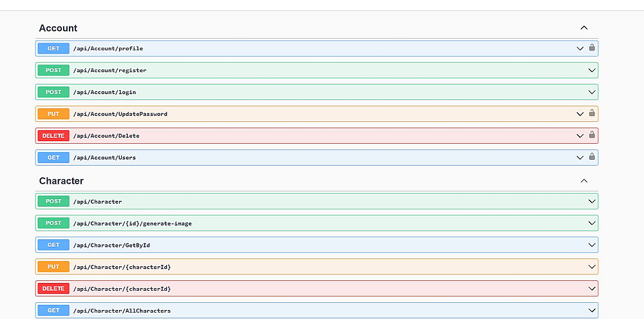Click lock icon on GET /api/Account/Users
Viewport: 644px width, 319px height.
point(592,157)
